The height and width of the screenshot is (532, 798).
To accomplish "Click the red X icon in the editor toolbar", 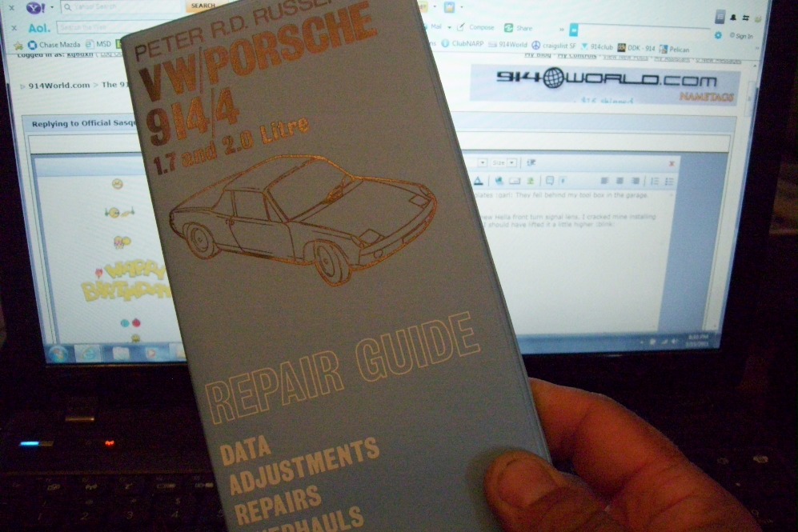I will pos(672,163).
